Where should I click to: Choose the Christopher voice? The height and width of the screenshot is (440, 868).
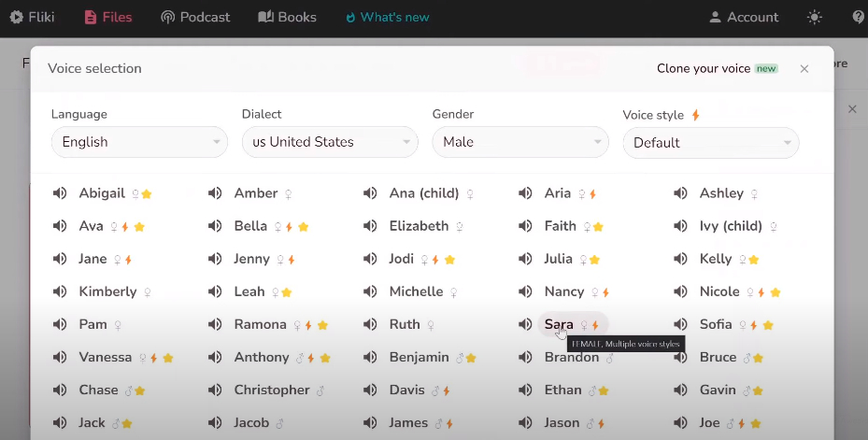coord(271,390)
